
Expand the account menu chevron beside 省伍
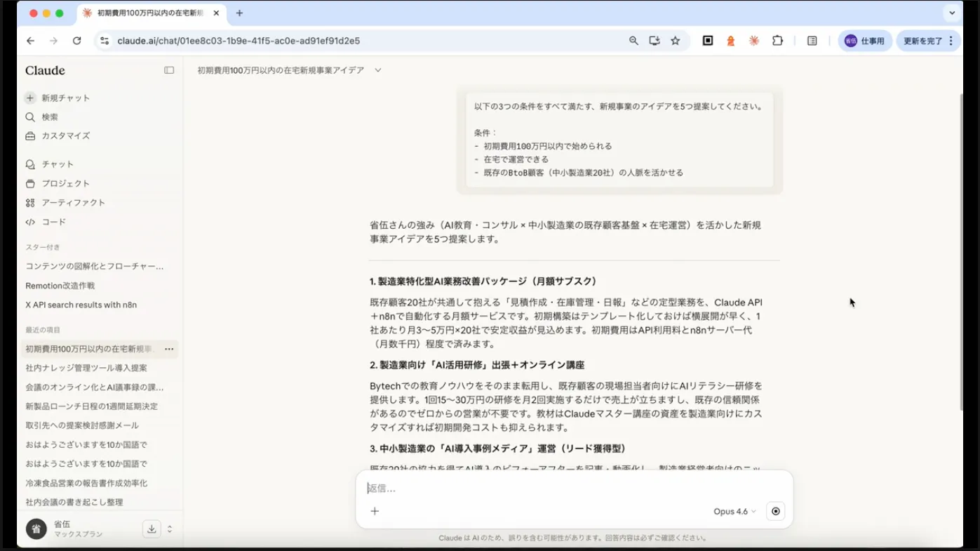coord(169,529)
